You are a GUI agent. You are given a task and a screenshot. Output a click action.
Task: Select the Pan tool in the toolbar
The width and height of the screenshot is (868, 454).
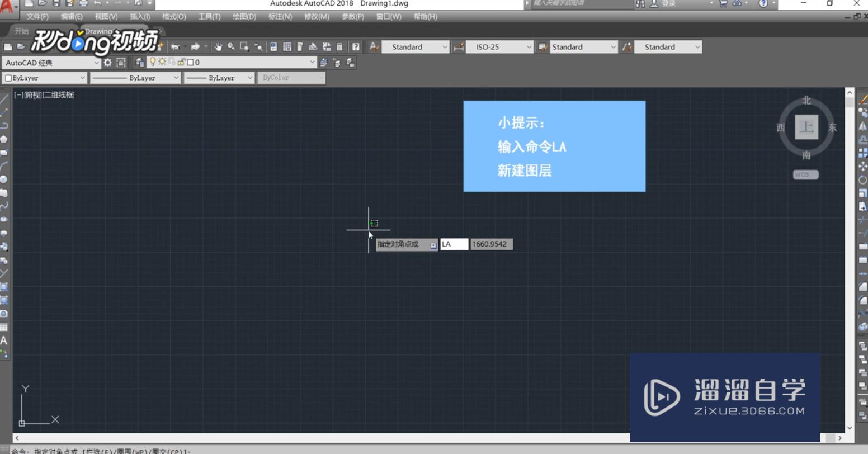click(x=219, y=47)
